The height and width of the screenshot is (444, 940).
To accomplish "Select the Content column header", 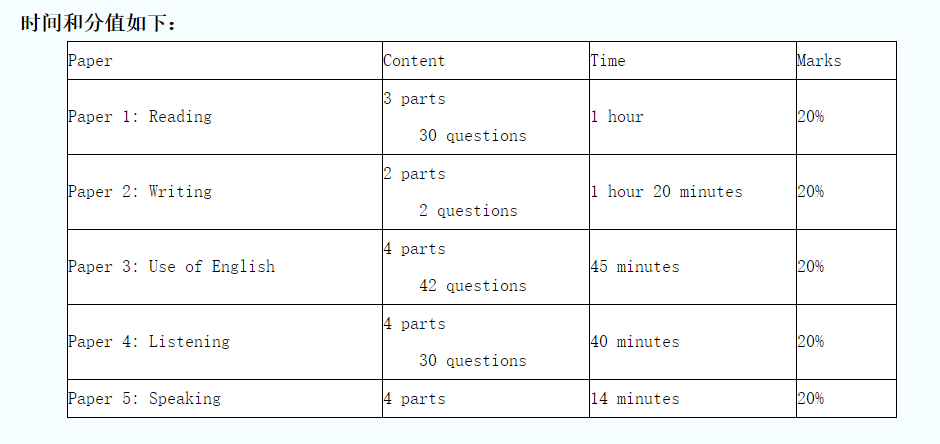I will point(486,61).
